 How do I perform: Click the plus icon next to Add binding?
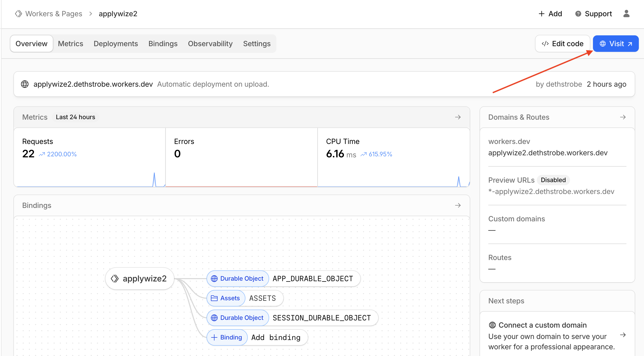tap(214, 337)
